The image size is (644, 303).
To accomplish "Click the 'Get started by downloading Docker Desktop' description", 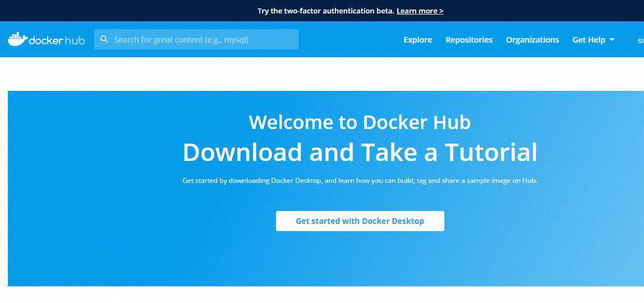I will (360, 181).
